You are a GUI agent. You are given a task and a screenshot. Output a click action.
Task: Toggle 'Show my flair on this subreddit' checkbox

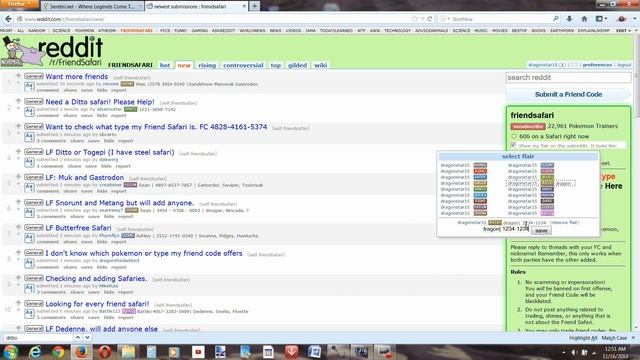[x=513, y=145]
